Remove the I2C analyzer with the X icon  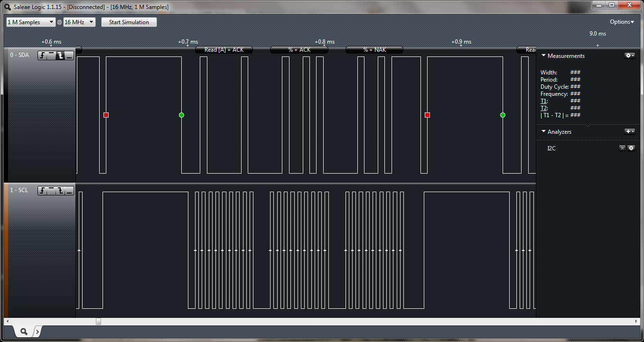point(622,148)
